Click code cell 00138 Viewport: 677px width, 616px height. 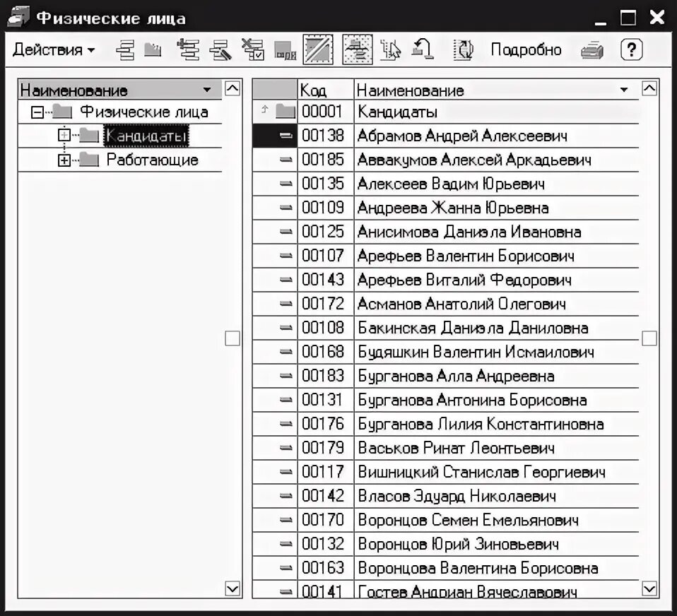point(326,136)
